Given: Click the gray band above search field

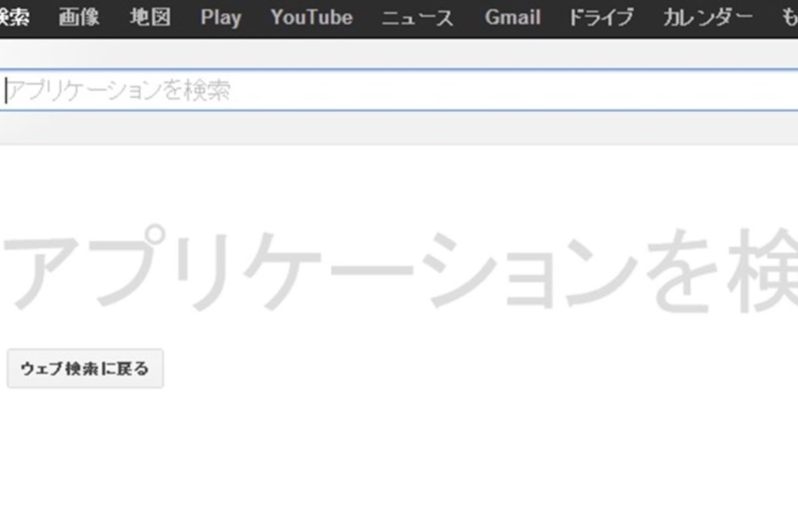Looking at the screenshot, I should (x=399, y=53).
